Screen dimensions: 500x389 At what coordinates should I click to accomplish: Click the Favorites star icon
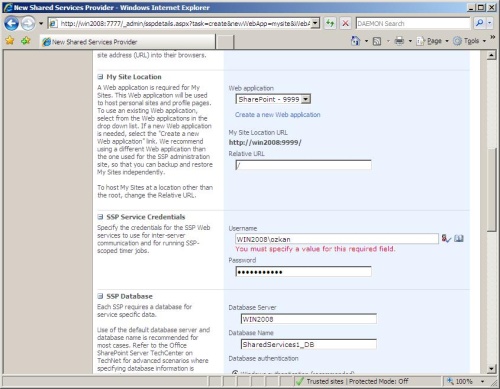pos(10,41)
